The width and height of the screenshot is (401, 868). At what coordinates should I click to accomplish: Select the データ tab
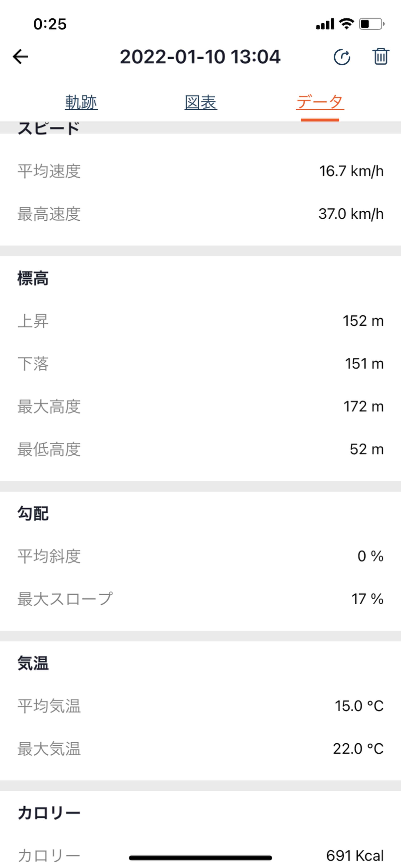(x=320, y=102)
